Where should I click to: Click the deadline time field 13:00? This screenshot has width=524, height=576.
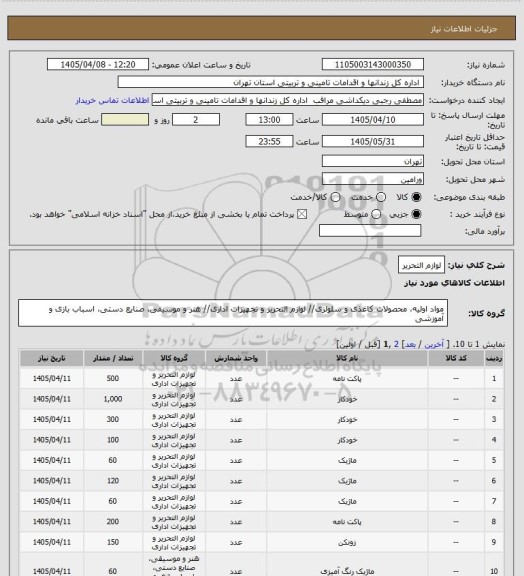pos(269,120)
